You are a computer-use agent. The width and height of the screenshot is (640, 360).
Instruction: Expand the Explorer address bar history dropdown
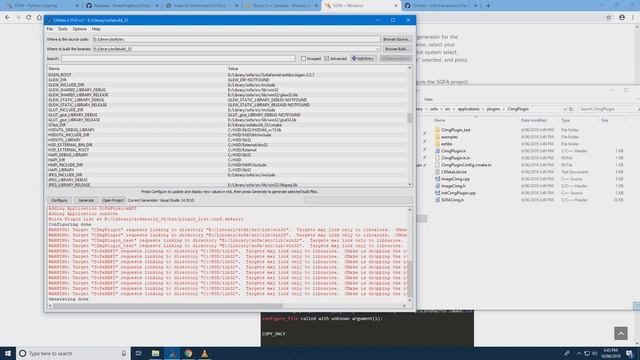565,109
